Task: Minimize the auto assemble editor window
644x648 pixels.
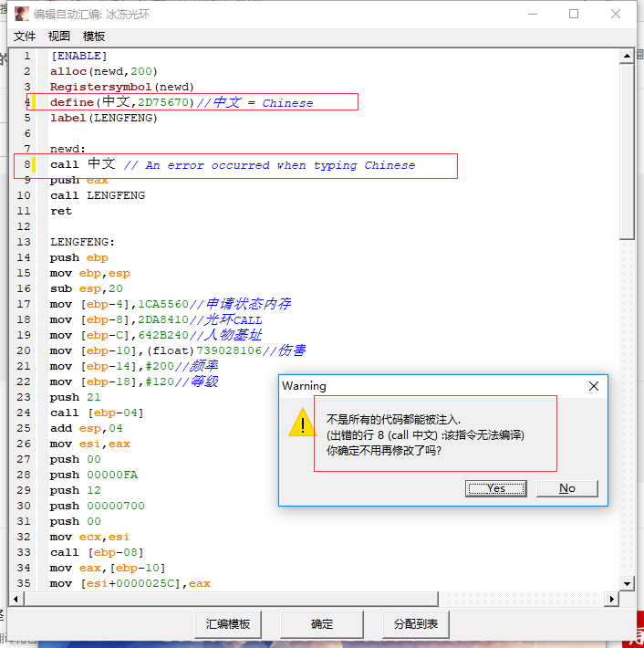Action: 532,14
